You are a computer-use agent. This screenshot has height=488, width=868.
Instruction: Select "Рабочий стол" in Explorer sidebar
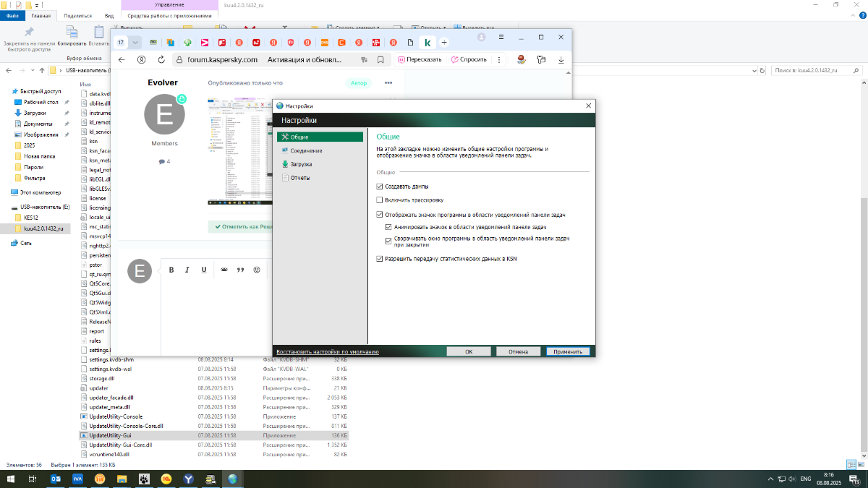point(41,102)
